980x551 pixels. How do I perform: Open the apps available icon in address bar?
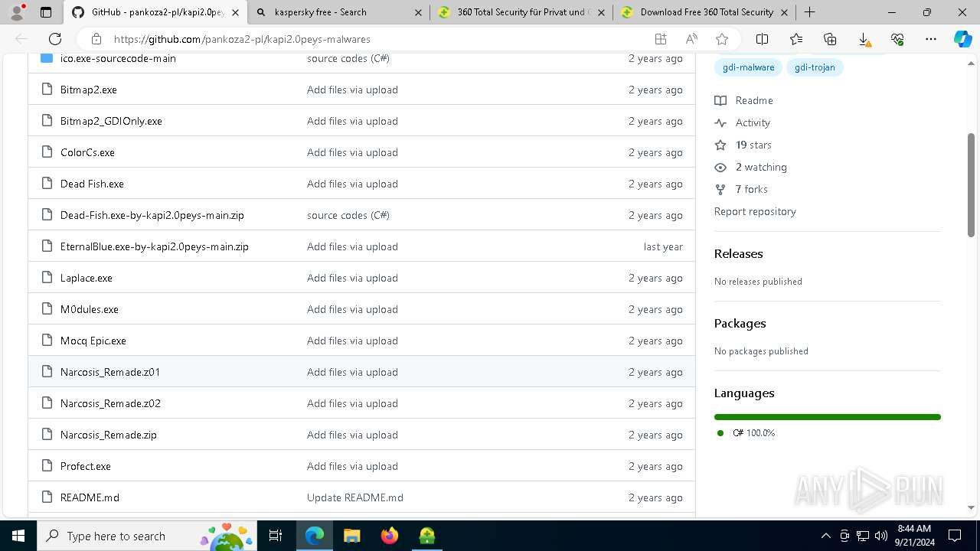[x=661, y=39]
